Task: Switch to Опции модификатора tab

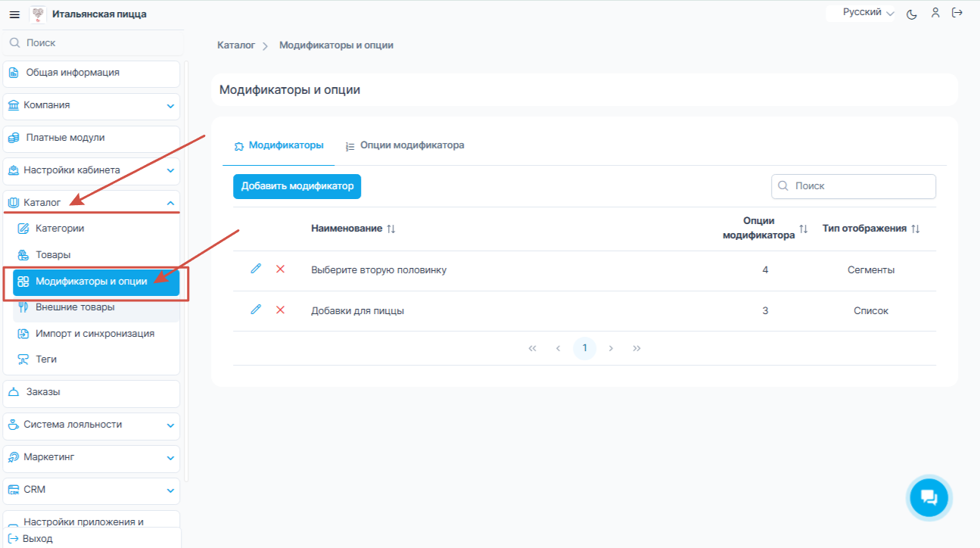Action: pos(405,145)
